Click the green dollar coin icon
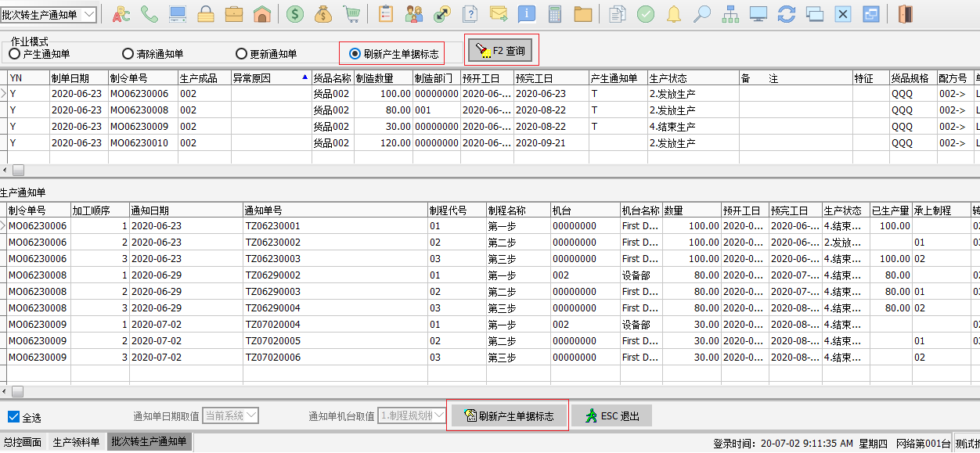 tap(295, 14)
